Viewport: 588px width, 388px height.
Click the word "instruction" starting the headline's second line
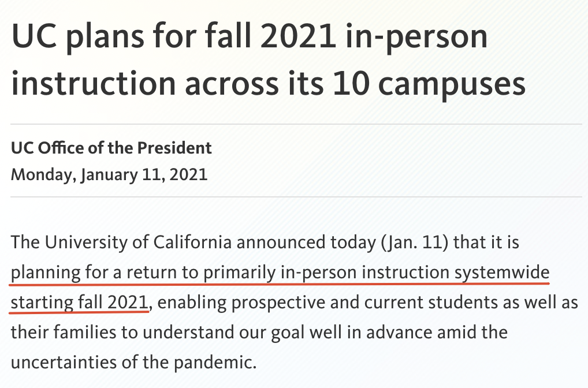click(x=94, y=83)
